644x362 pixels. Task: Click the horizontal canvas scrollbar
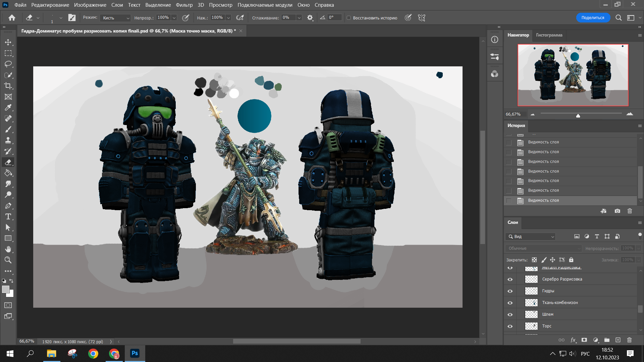(297, 341)
